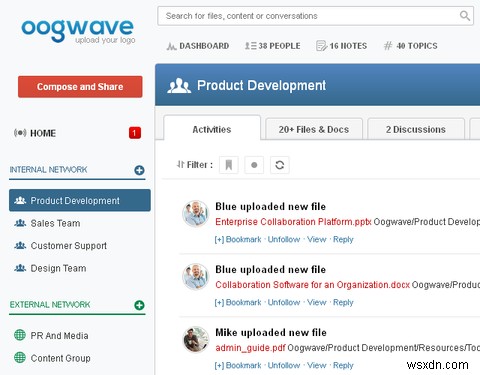The height and width of the screenshot is (375, 480).
Task: Click the globe icon beside Content Group
Action: coord(20,357)
